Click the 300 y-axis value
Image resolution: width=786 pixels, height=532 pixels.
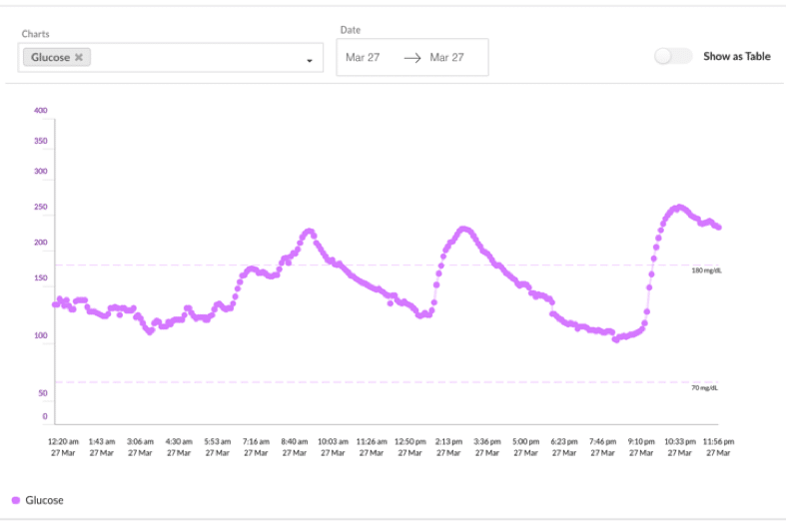click(41, 172)
